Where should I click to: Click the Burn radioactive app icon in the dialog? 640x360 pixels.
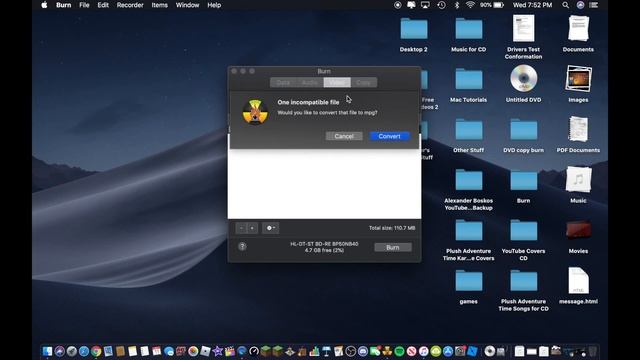pyautogui.click(x=255, y=112)
